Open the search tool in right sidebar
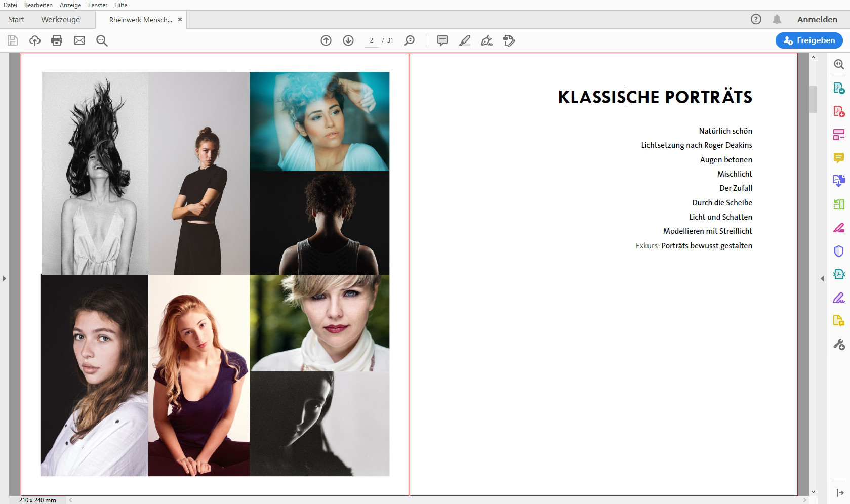This screenshot has width=850, height=504. 839,64
